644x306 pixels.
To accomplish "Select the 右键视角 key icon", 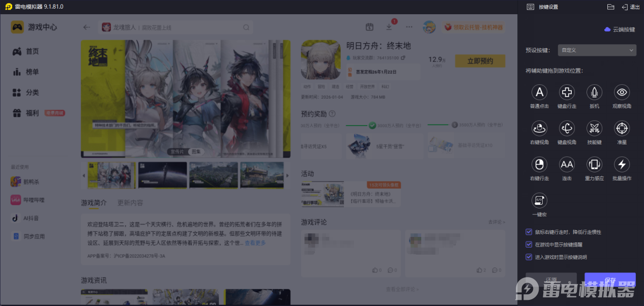I will point(539,128).
